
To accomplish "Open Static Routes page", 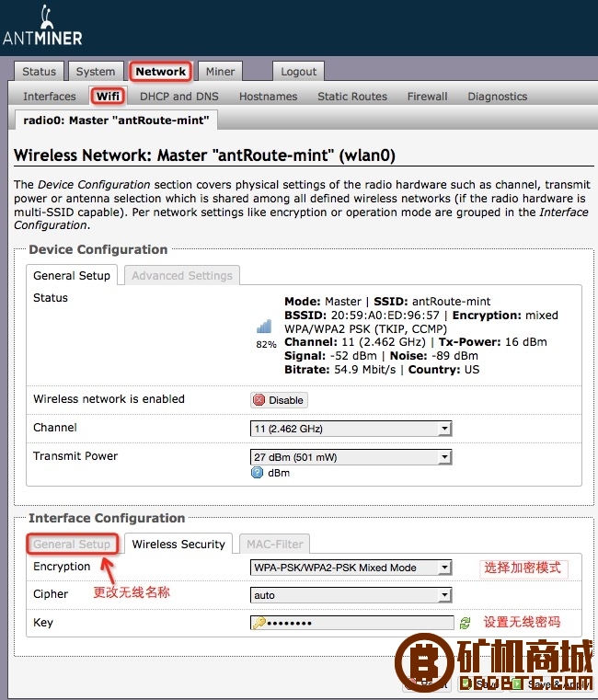I will tap(352, 97).
